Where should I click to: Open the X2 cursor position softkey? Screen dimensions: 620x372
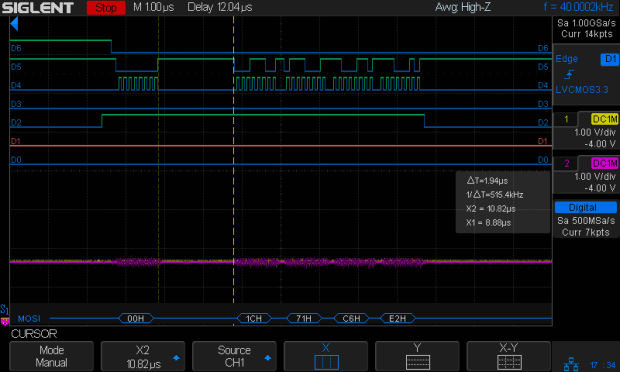coord(143,356)
